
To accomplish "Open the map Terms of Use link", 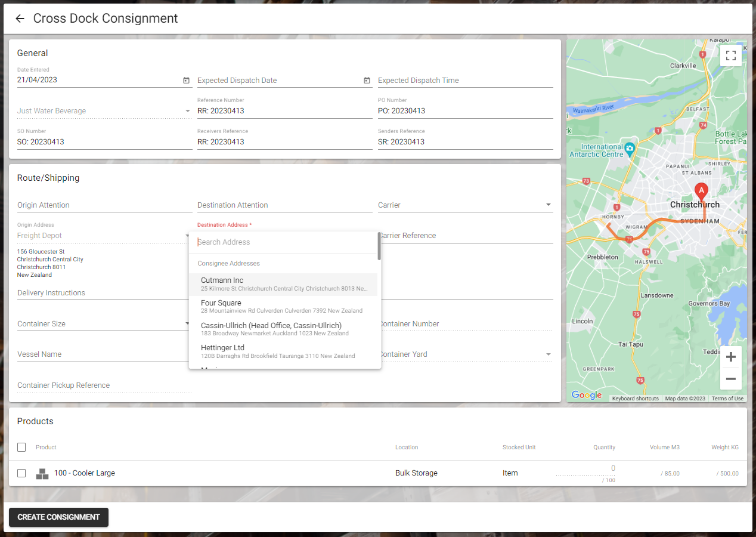I will click(727, 399).
